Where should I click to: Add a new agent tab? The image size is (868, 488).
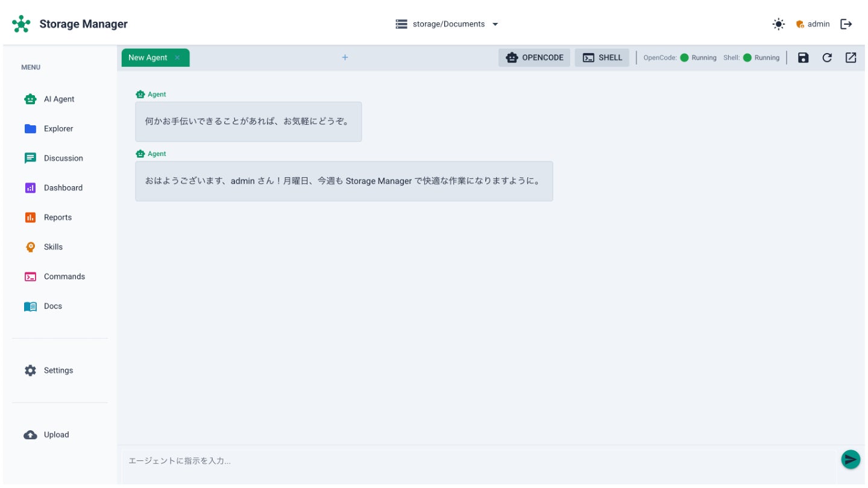[345, 58]
